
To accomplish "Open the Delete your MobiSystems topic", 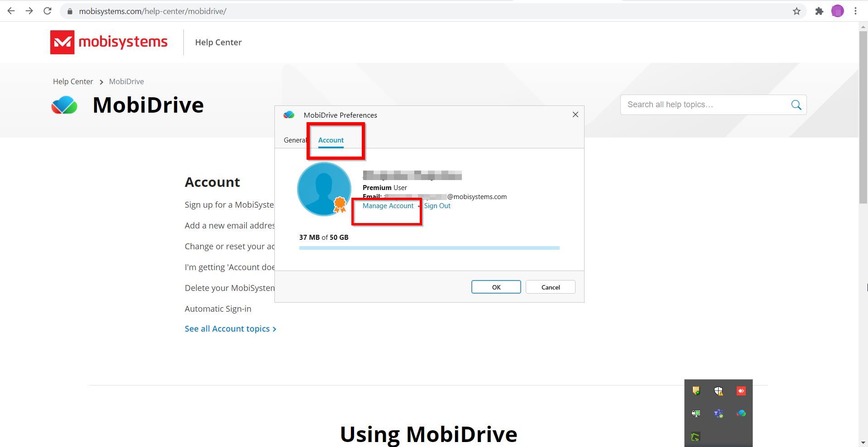I will pyautogui.click(x=230, y=288).
